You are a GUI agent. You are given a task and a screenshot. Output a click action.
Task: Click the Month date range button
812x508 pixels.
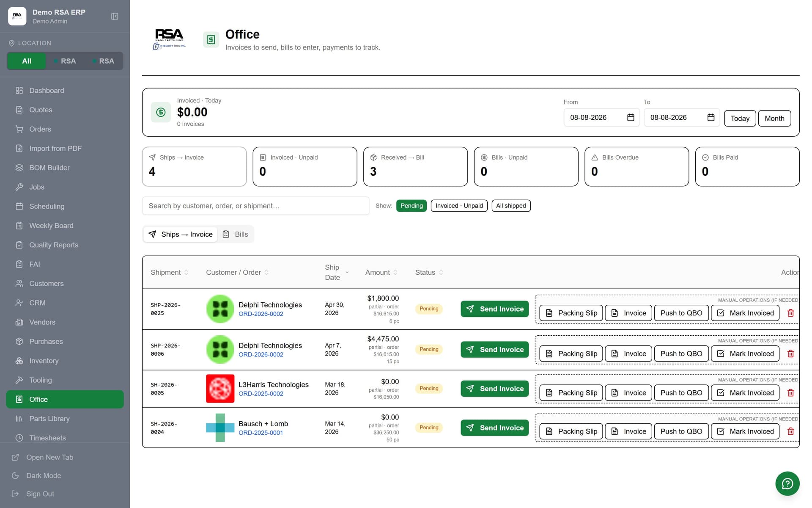[x=774, y=118]
